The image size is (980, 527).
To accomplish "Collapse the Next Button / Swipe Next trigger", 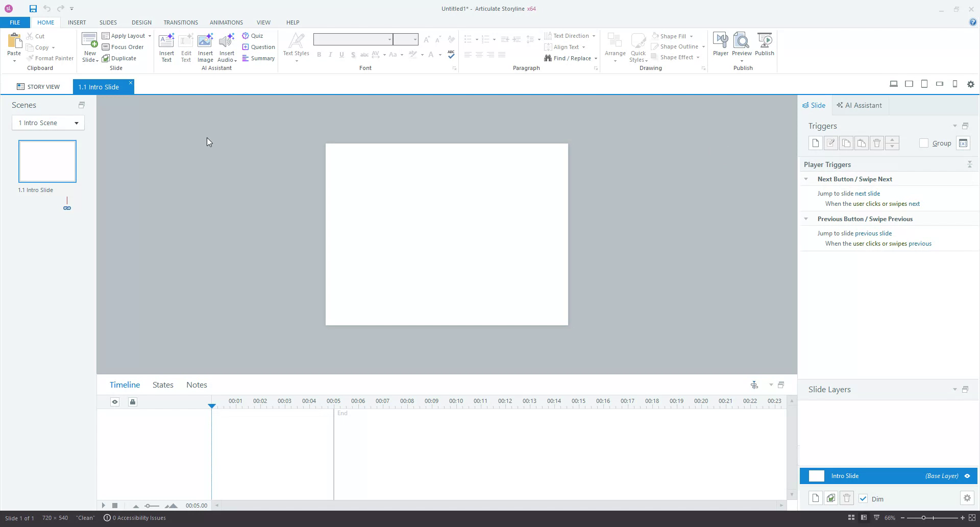I will click(806, 179).
